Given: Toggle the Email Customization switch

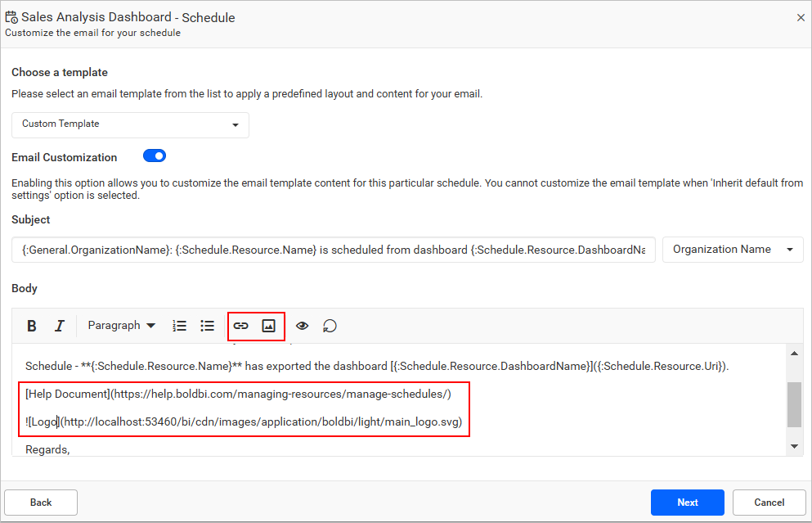Looking at the screenshot, I should 155,156.
